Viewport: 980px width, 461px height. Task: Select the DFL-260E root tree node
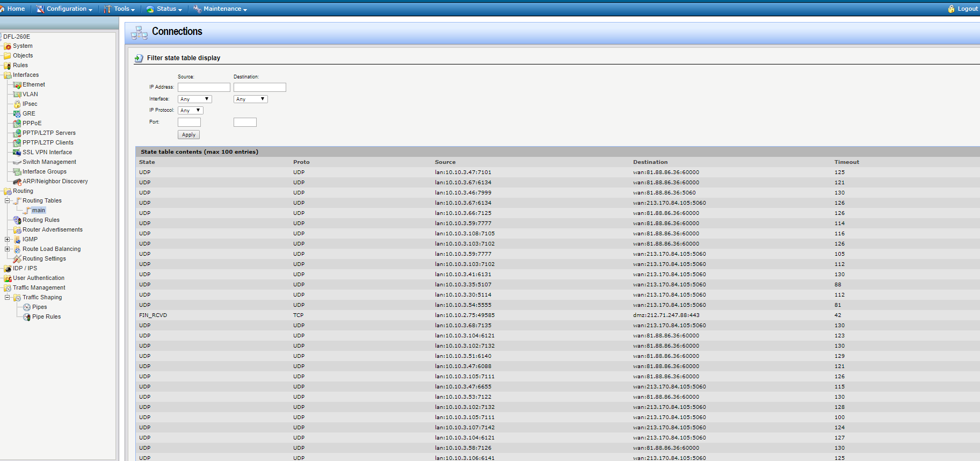17,37
